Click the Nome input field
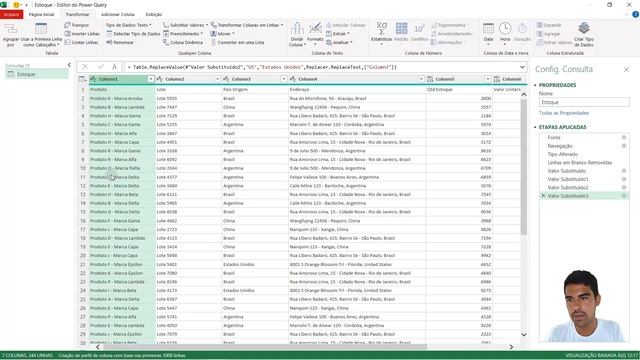This screenshot has height=360, width=640. [x=584, y=102]
